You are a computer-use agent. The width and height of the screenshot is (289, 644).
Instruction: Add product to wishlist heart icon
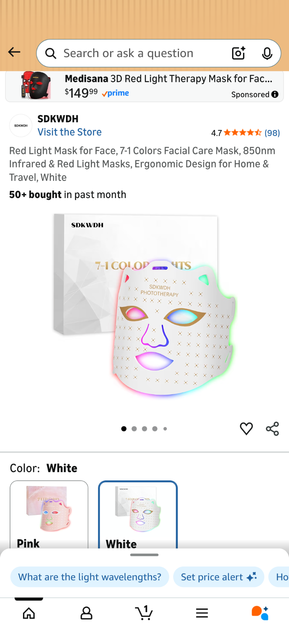(x=246, y=428)
